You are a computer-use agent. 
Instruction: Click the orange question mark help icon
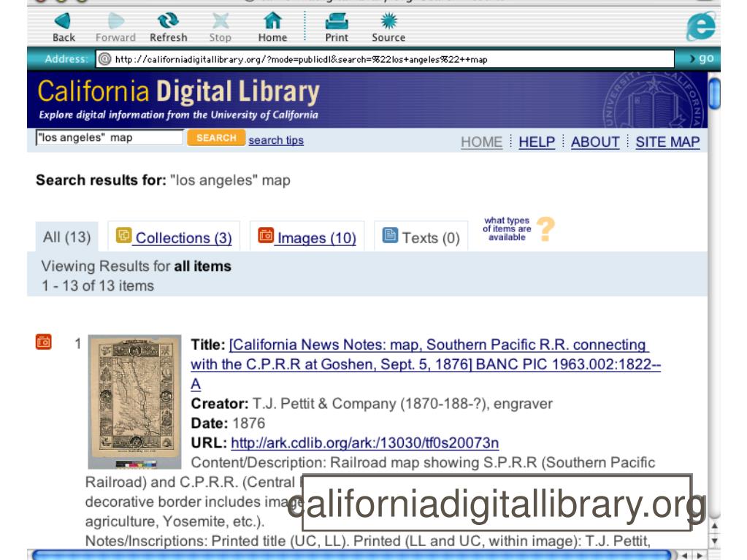(x=546, y=229)
